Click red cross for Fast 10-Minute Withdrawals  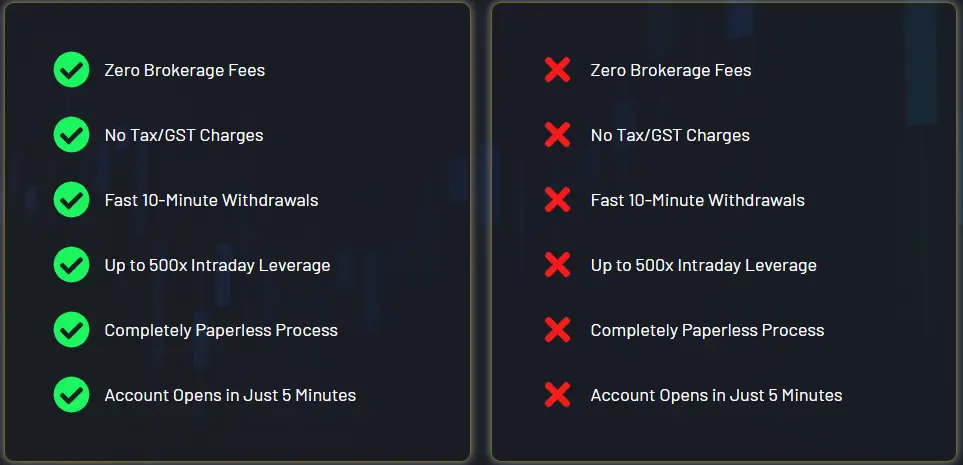(x=558, y=200)
